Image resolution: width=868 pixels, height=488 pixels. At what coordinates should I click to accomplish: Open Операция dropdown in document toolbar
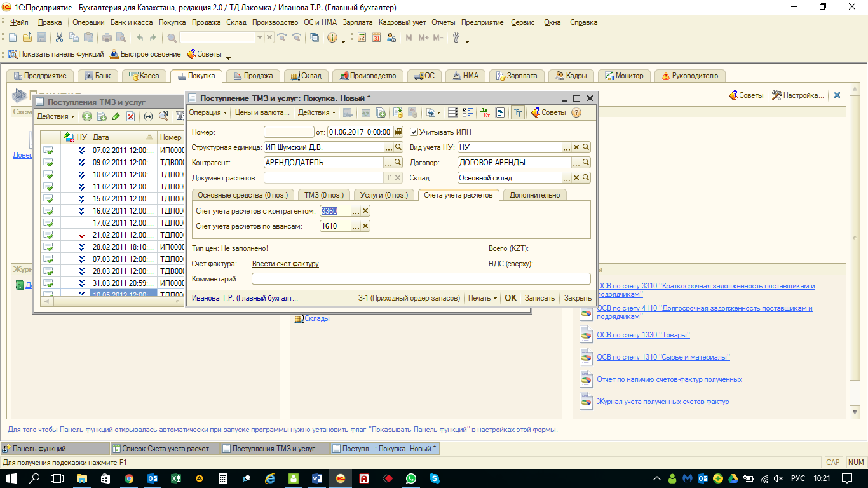tap(208, 112)
